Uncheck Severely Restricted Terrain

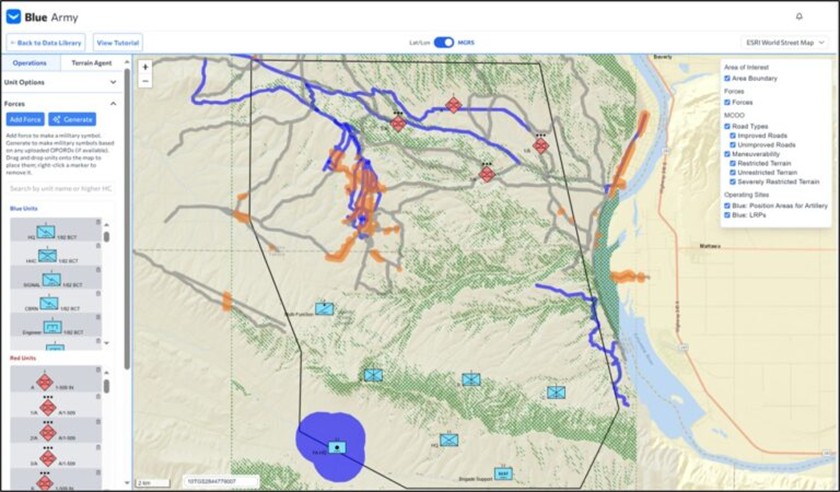[732, 182]
